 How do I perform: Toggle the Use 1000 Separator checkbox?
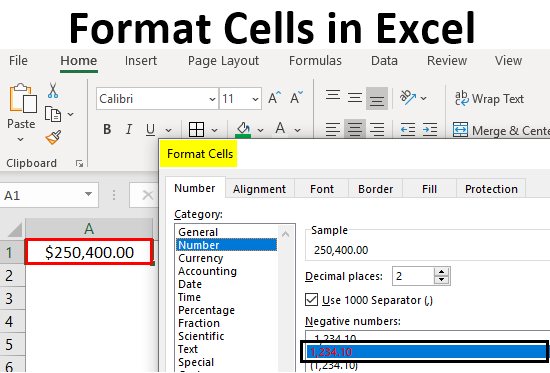(x=311, y=300)
